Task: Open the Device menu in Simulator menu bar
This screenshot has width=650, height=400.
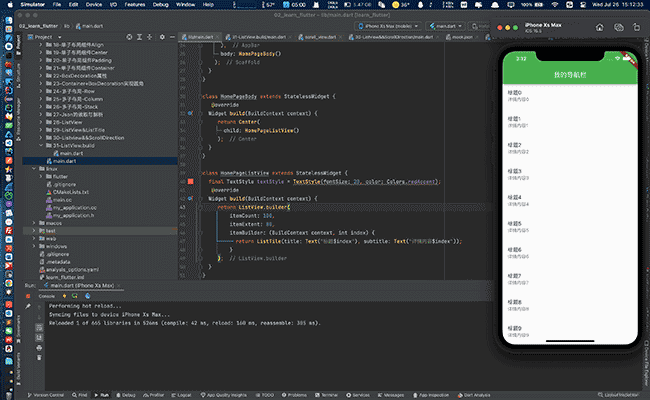Action: (94, 5)
